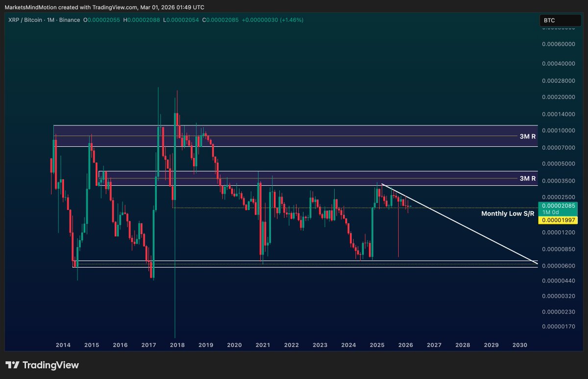Click the 0.00002500 price scale value
Viewport: 588px width, 379px height.
pyautogui.click(x=558, y=197)
